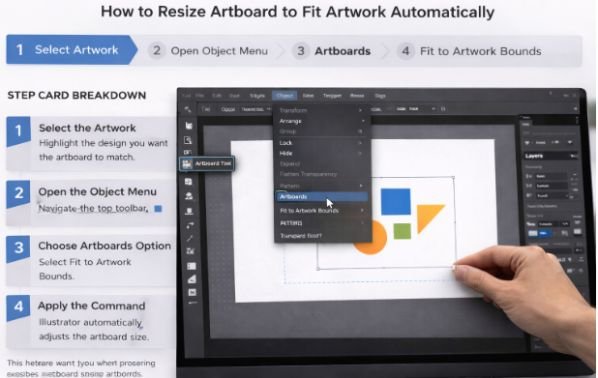Select the topmost tool in the left toolbar
This screenshot has height=378, width=598.
[x=187, y=110]
